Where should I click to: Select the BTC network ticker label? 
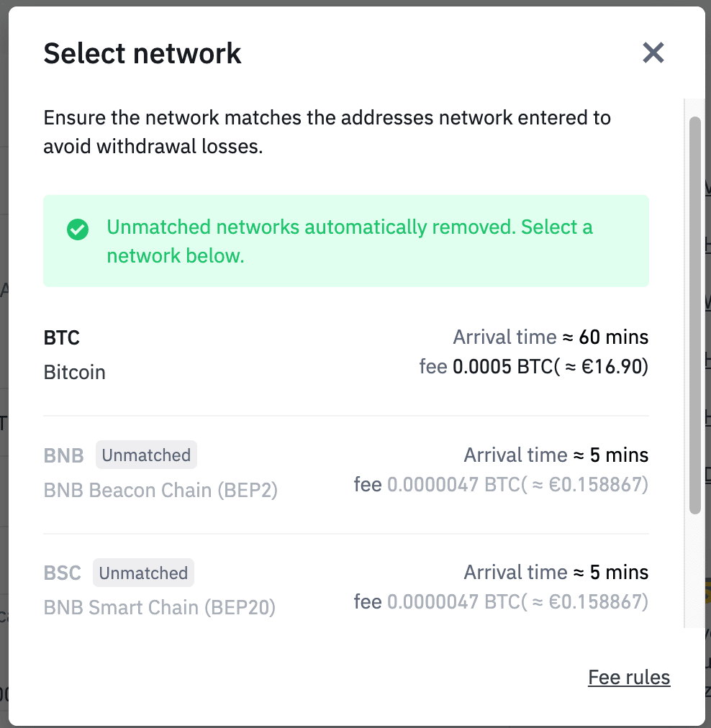pyautogui.click(x=62, y=337)
